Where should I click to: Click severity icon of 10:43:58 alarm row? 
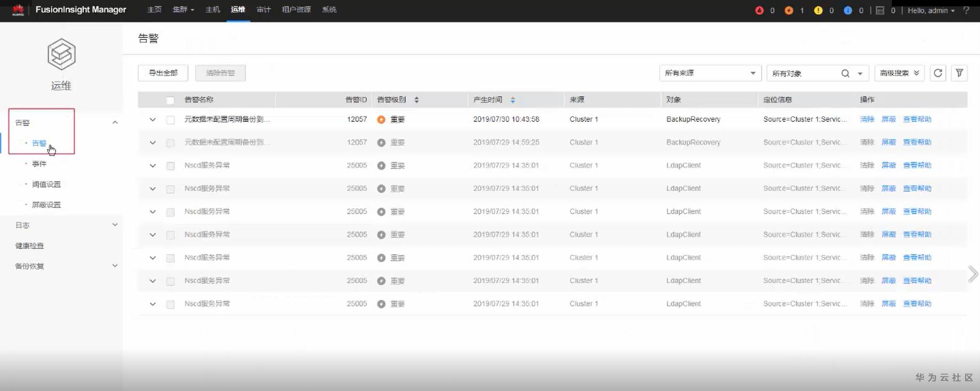point(381,120)
